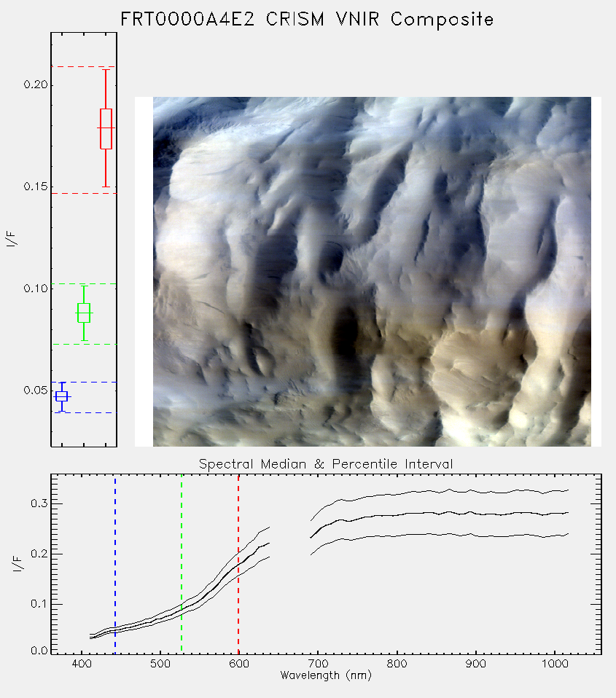Click the 0.20 tick label on box plot axis
This screenshot has height=698, width=616.
[36, 85]
